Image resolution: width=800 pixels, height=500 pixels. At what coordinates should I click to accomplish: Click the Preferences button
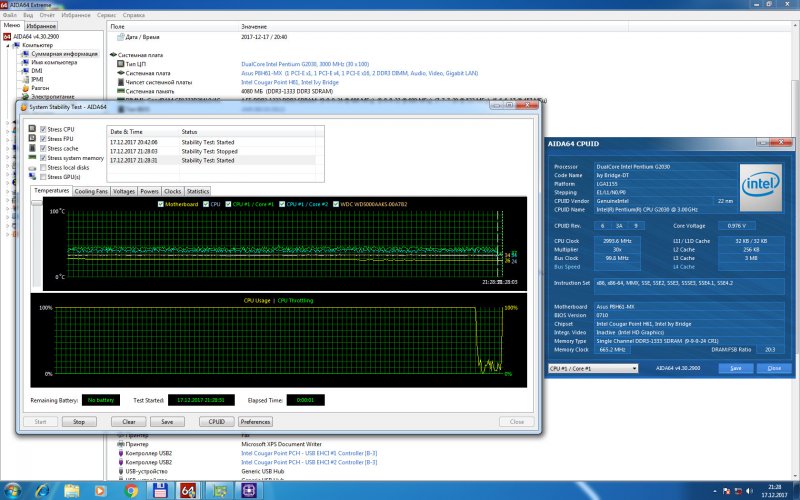tap(255, 422)
